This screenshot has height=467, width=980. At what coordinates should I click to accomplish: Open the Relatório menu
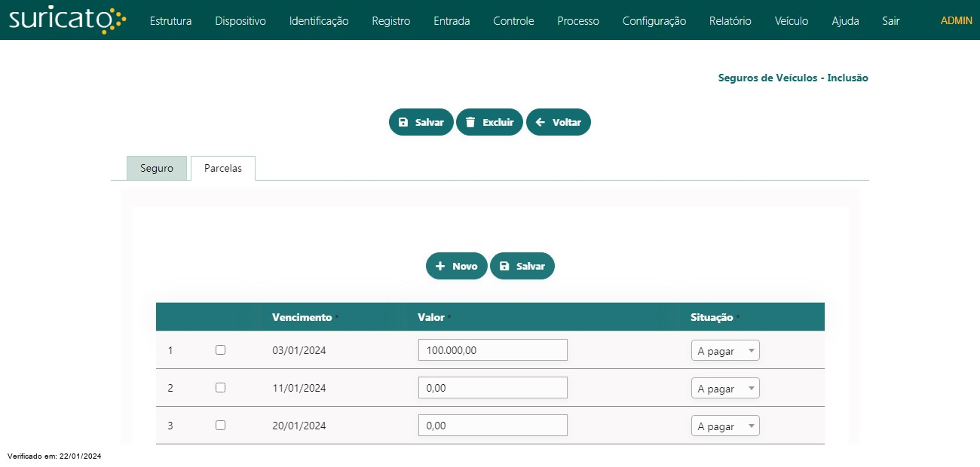730,21
